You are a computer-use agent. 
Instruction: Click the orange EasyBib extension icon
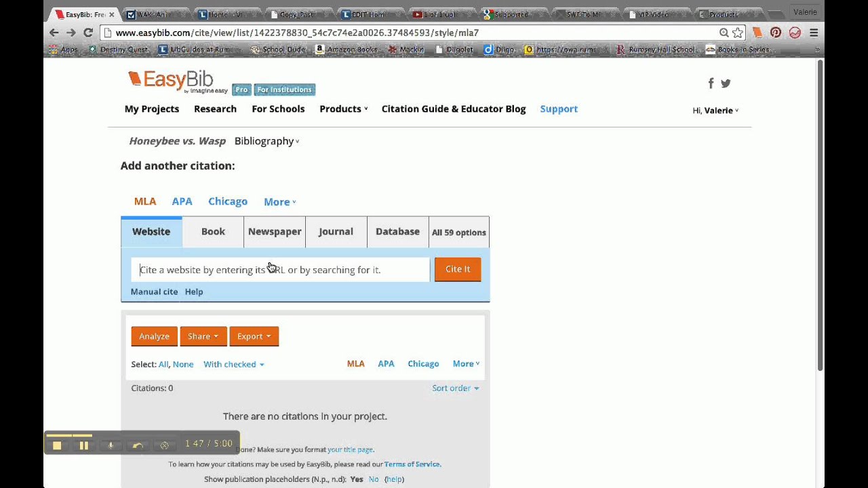757,33
